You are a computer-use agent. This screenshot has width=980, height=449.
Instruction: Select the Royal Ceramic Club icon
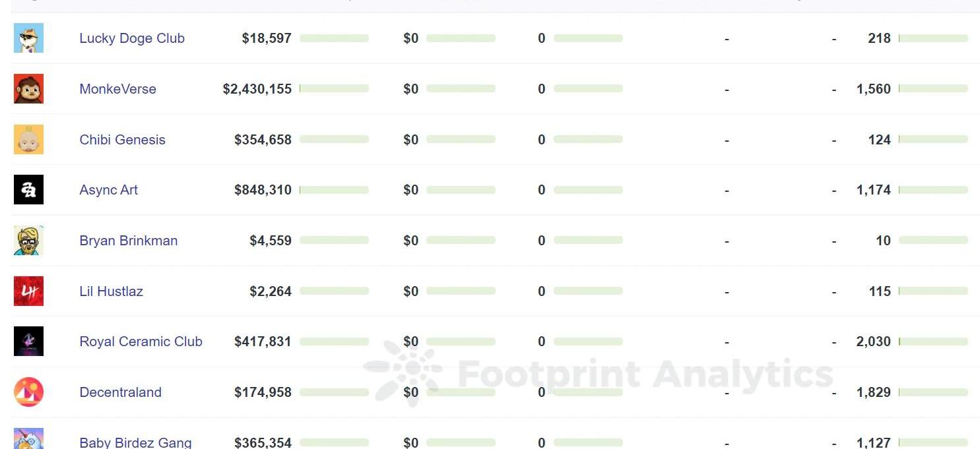(28, 342)
